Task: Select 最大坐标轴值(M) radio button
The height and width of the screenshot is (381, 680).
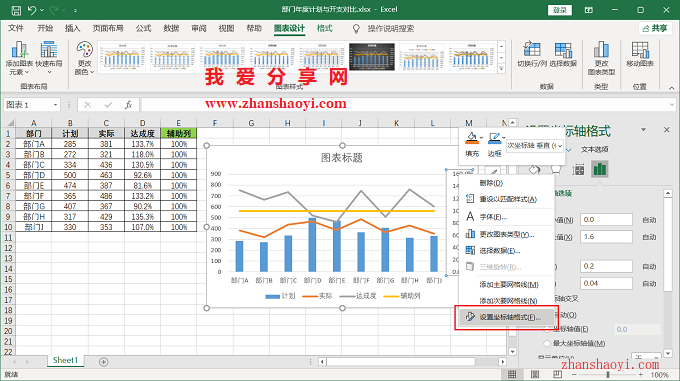Action: 547,343
